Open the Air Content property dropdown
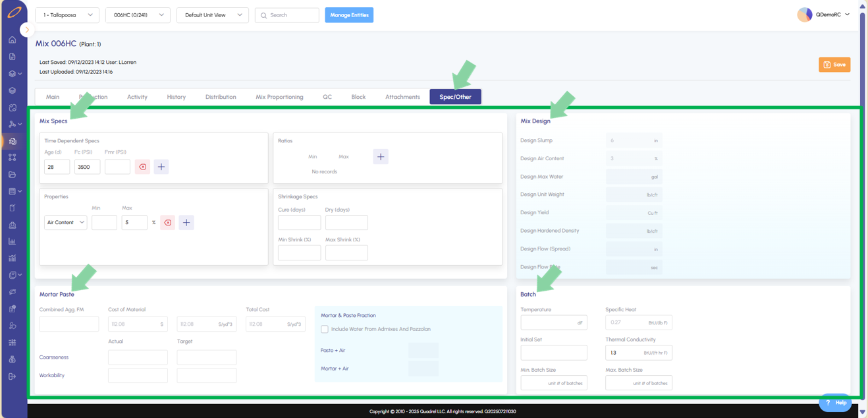 (66, 223)
